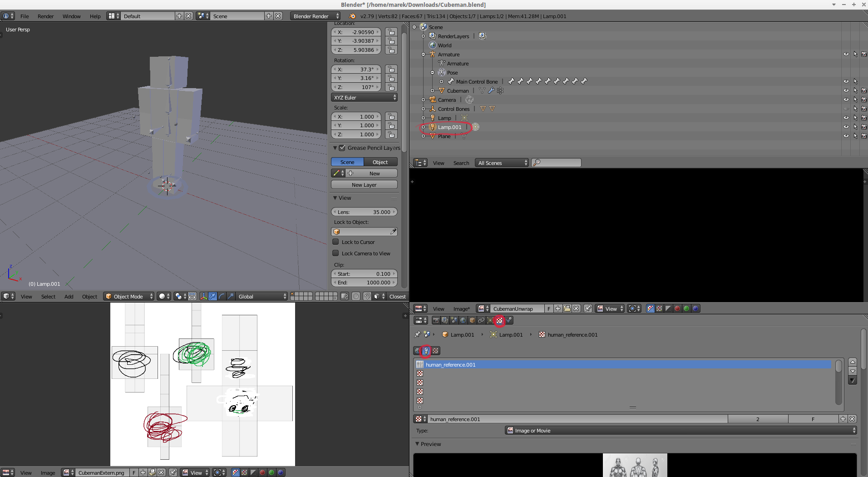Switch grease pencil source to Scene
Image resolution: width=868 pixels, height=477 pixels.
(347, 162)
